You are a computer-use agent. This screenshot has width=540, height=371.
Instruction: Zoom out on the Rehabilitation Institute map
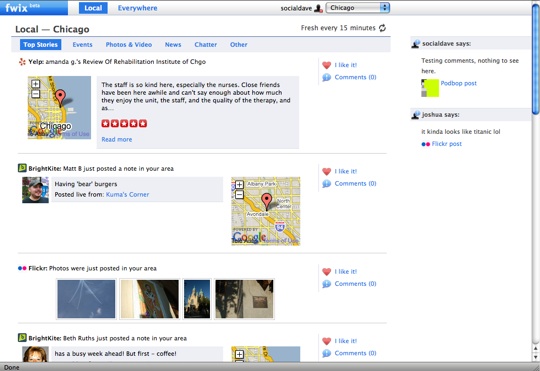click(x=36, y=94)
